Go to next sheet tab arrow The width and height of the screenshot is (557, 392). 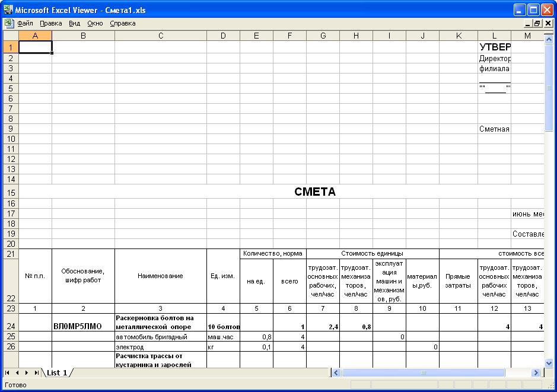(x=27, y=372)
